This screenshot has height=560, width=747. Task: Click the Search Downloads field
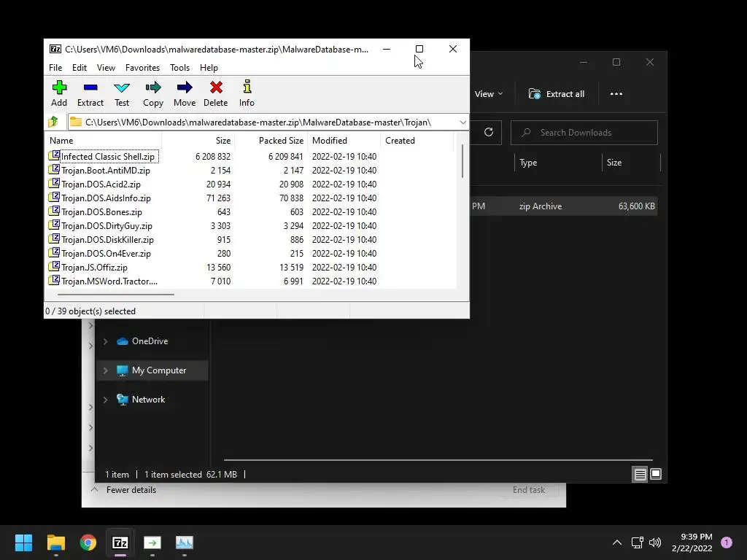pyautogui.click(x=584, y=133)
